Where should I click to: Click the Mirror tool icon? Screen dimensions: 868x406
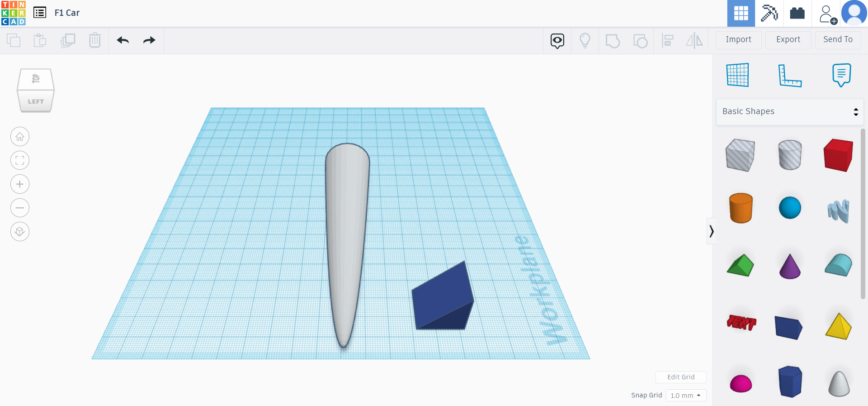point(694,41)
